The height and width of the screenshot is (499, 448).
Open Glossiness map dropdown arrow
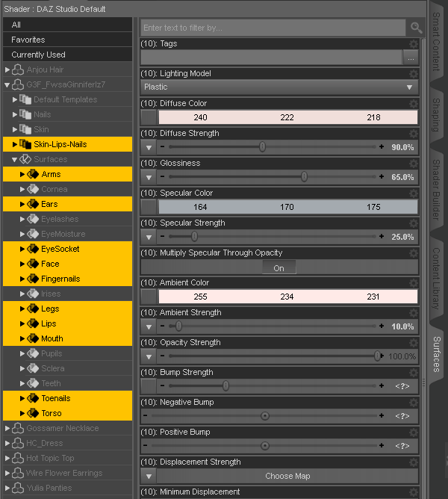(x=149, y=177)
